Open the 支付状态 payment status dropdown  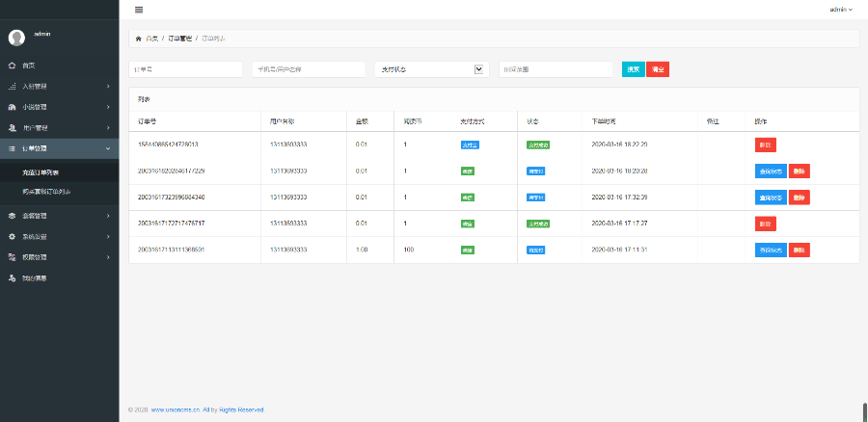[x=430, y=69]
